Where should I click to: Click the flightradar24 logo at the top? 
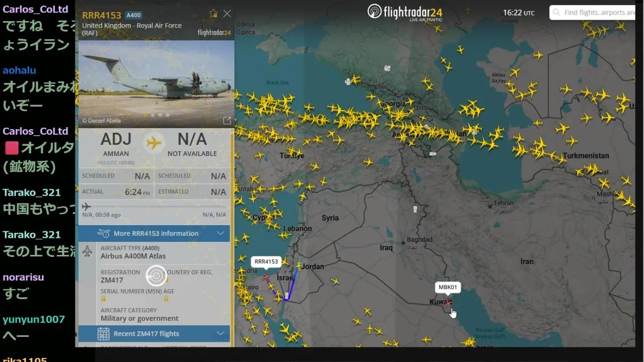(405, 12)
